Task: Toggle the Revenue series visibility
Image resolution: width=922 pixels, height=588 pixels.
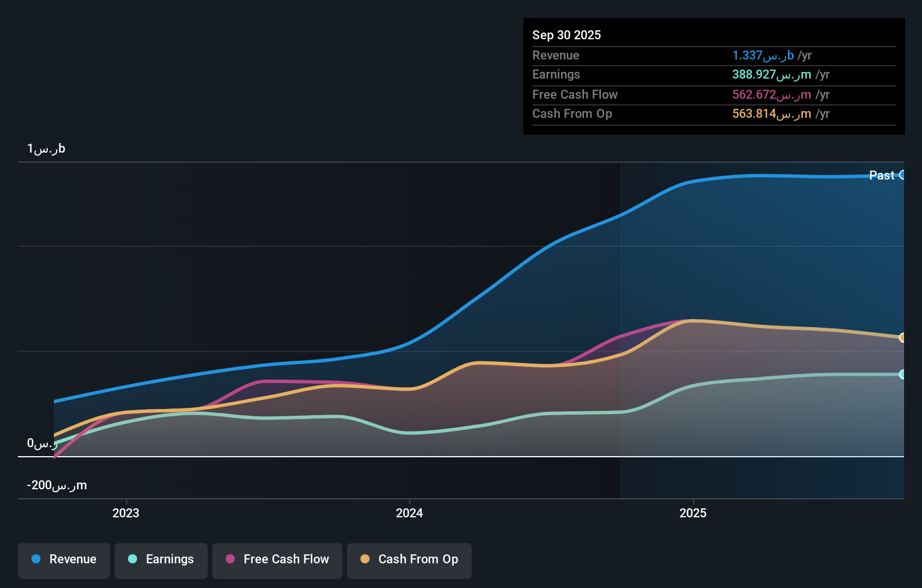Action: (63, 559)
